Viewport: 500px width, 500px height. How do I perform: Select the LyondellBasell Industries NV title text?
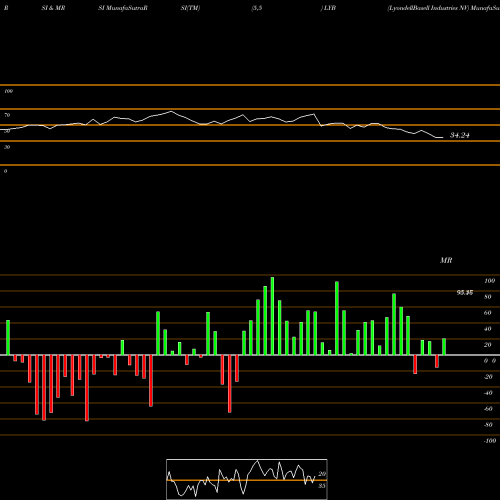click(x=428, y=8)
